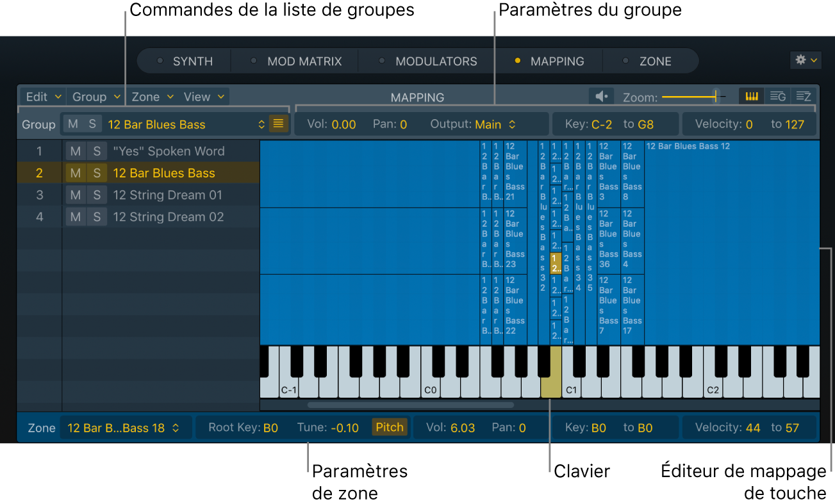This screenshot has width=835, height=504.
Task: Select group row 12 String Dream 02
Action: (x=138, y=216)
